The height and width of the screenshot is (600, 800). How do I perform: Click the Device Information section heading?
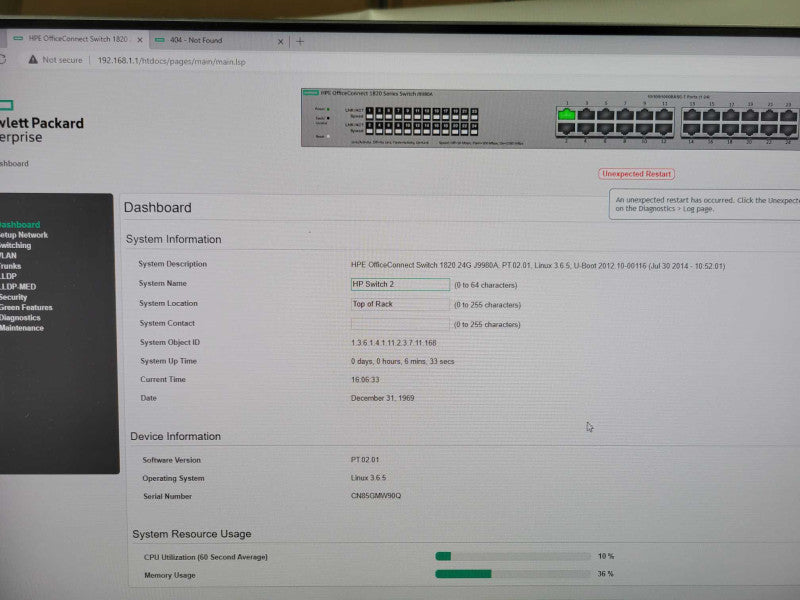click(x=176, y=436)
